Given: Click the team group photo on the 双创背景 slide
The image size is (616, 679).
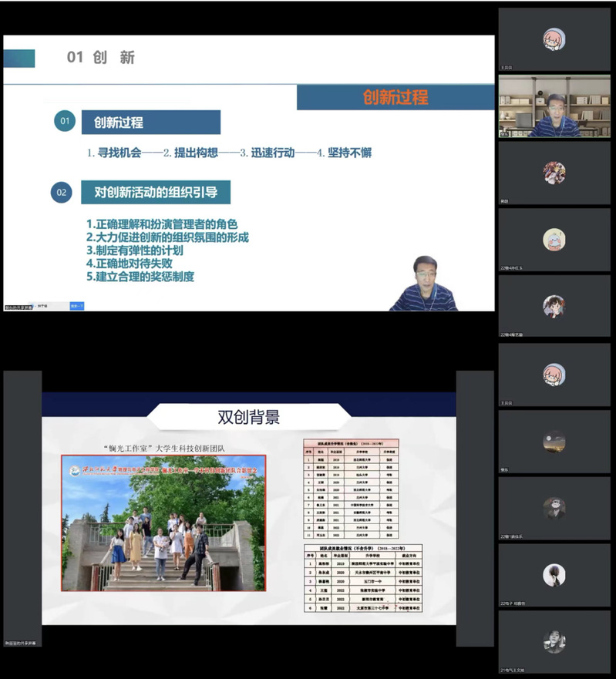Looking at the screenshot, I should click(x=163, y=524).
